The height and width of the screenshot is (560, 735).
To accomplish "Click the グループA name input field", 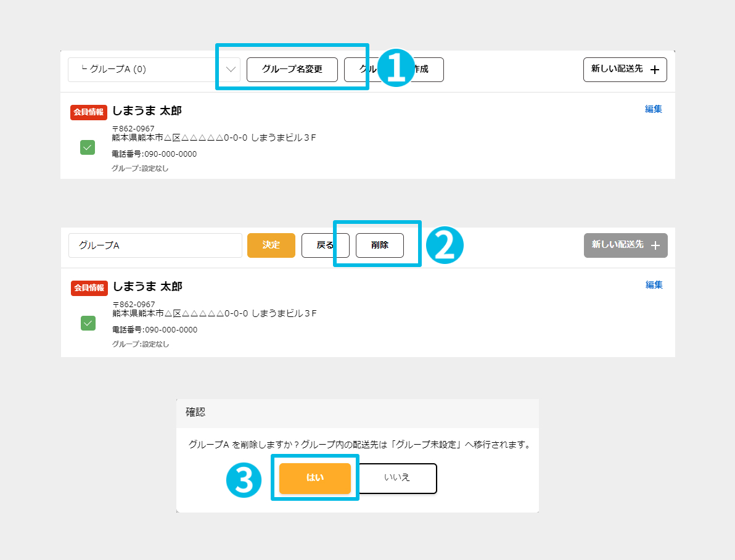I will point(155,245).
